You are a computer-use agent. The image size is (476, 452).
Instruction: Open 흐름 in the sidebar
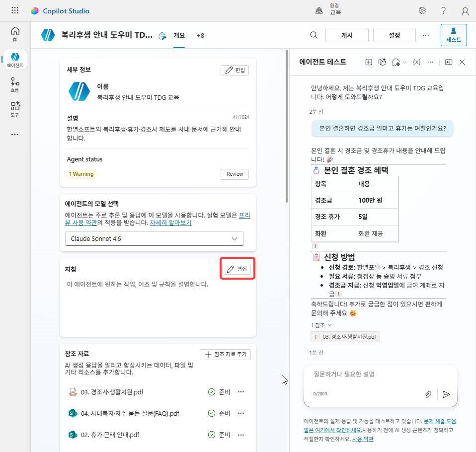(x=15, y=84)
